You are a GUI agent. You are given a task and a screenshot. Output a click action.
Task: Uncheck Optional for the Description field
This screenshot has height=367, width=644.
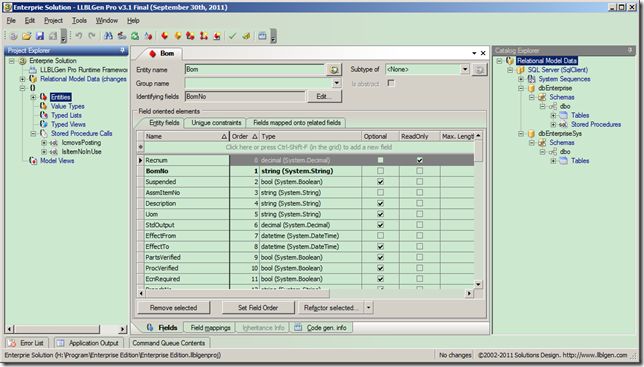tap(380, 203)
